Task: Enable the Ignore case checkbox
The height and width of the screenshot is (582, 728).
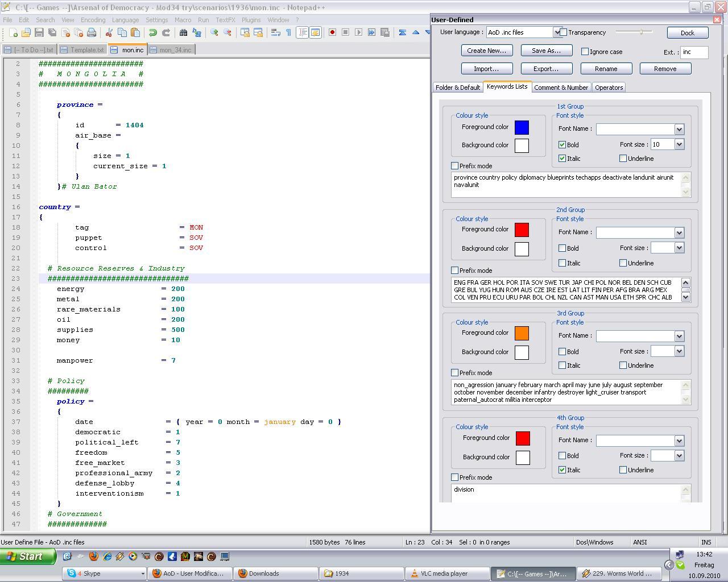Action: click(x=585, y=52)
